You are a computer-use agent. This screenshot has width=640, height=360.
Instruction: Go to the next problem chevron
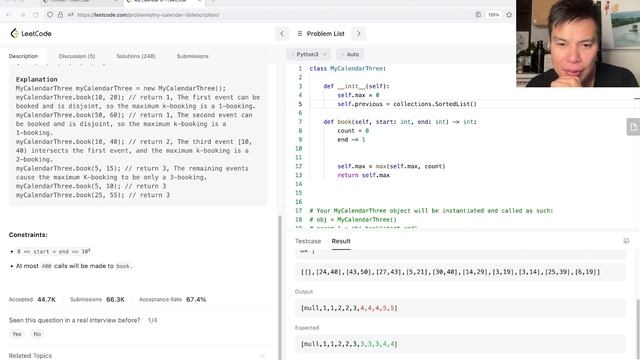[x=359, y=33]
